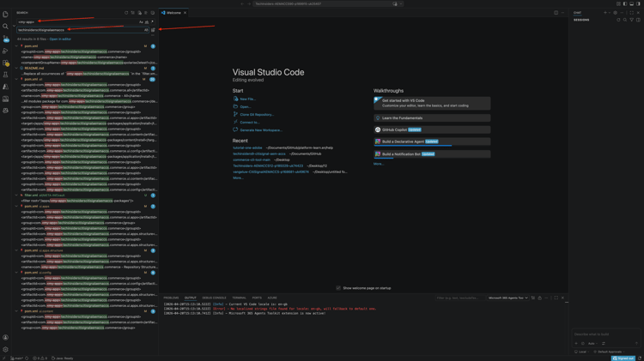Switch to the Ports panel tab
Screen dimensions: 644x361
click(257, 298)
